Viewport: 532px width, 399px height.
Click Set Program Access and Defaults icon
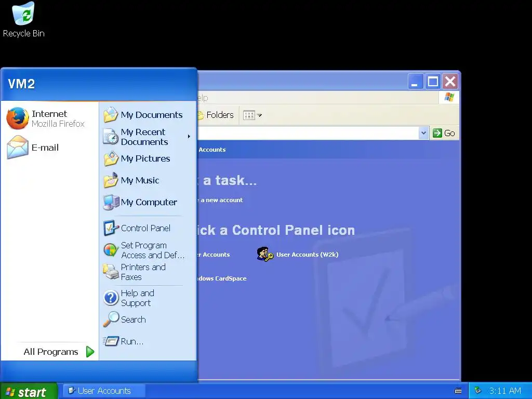111,250
